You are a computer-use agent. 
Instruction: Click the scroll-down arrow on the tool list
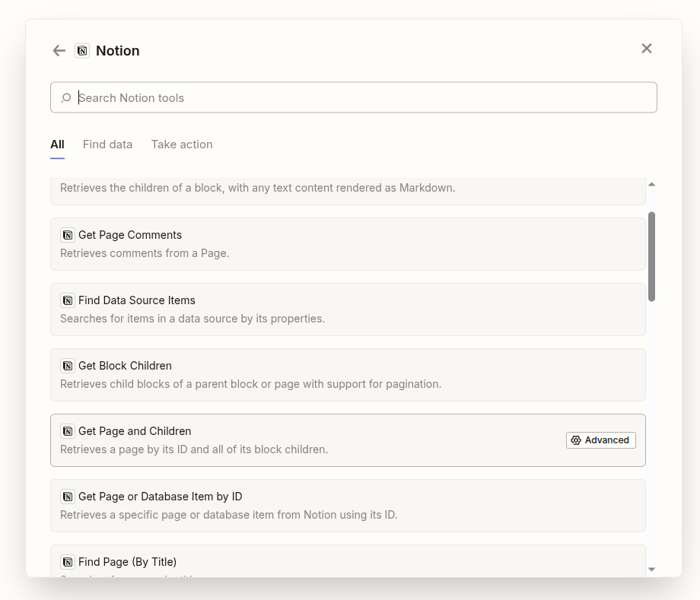[652, 568]
